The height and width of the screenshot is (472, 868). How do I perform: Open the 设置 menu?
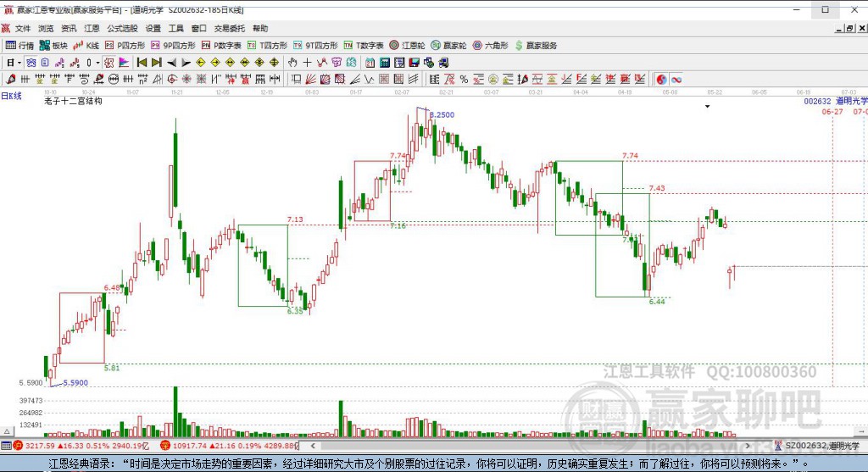(x=153, y=28)
